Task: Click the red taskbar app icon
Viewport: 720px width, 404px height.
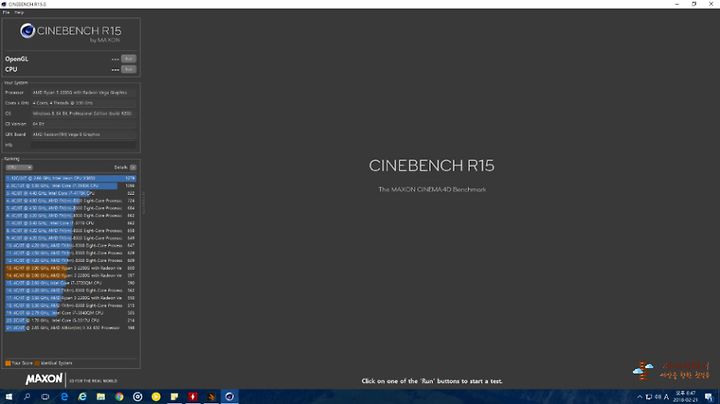Action: pos(193,397)
